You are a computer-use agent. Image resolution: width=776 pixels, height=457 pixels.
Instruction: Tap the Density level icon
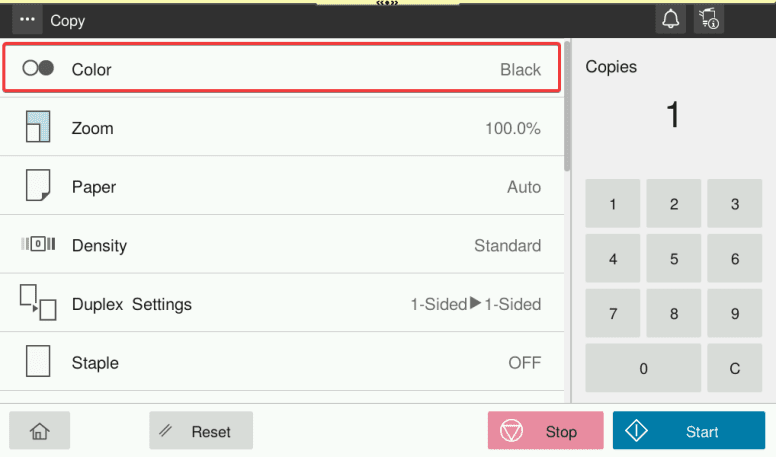coord(37,245)
